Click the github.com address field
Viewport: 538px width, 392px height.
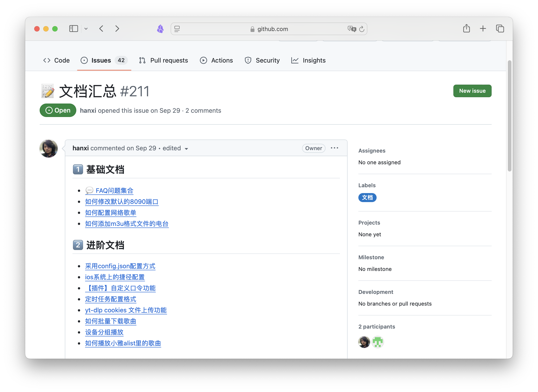[x=269, y=29]
